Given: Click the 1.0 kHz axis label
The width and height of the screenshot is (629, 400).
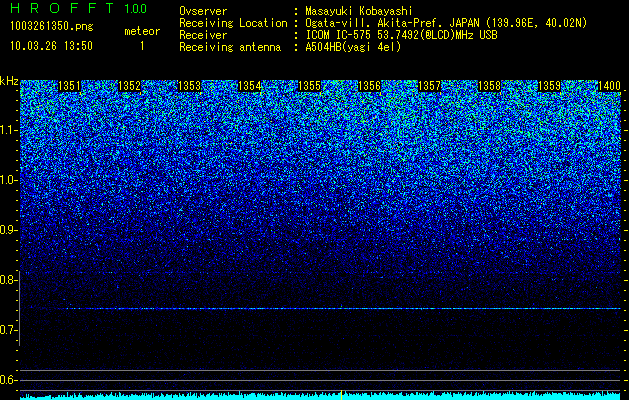Looking at the screenshot, I should coord(8,181).
